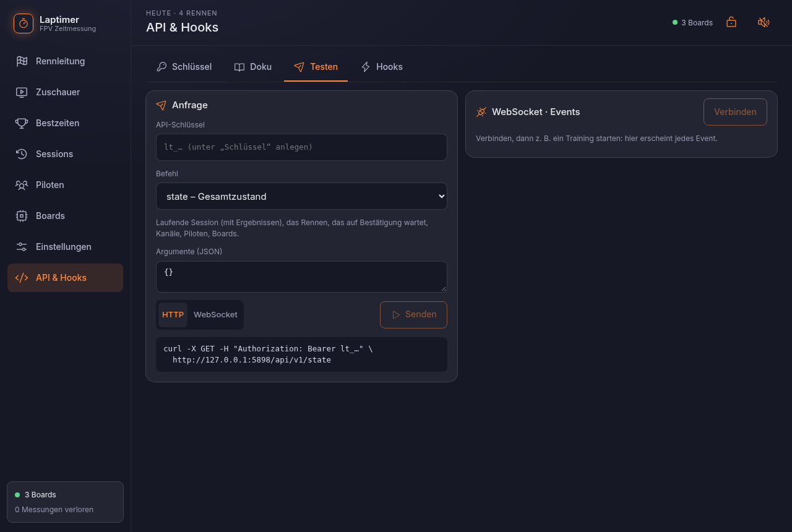Image resolution: width=792 pixels, height=532 pixels.
Task: Click the Laptimer stopwatch logo icon
Action: pos(24,24)
